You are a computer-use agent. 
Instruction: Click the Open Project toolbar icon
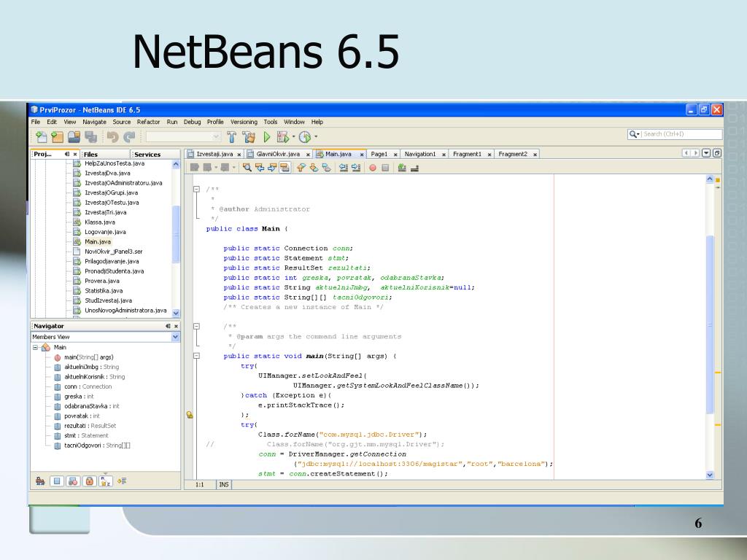click(x=74, y=137)
